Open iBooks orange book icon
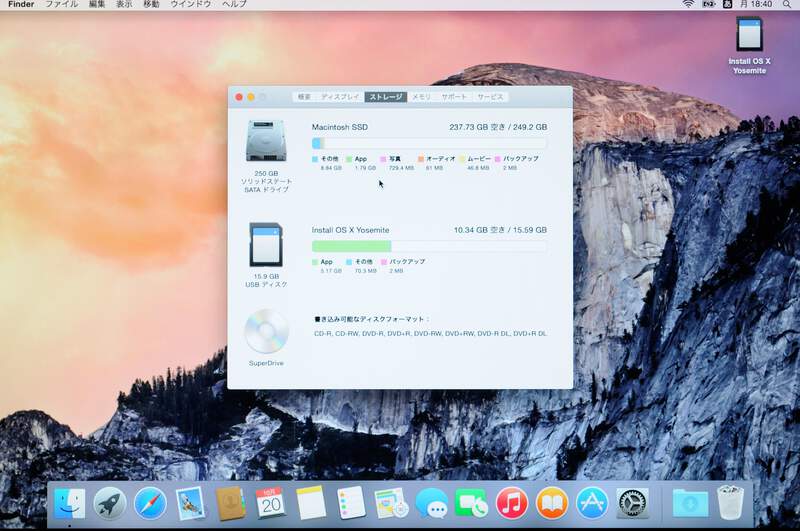800x531 pixels. (552, 503)
